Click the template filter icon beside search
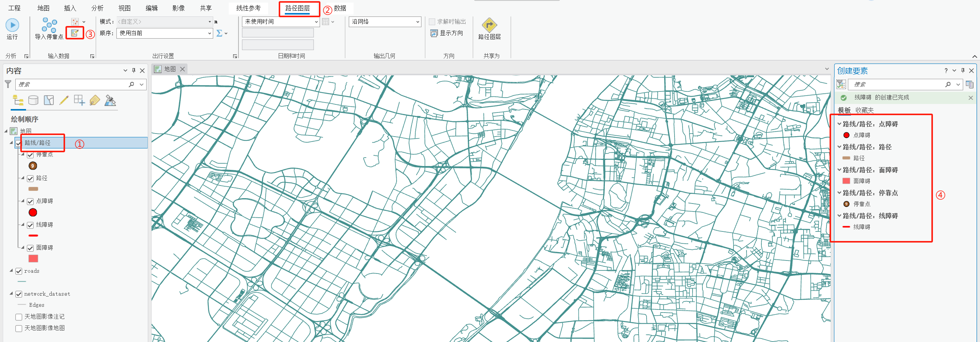Viewport: 980px width, 342px height. (841, 84)
